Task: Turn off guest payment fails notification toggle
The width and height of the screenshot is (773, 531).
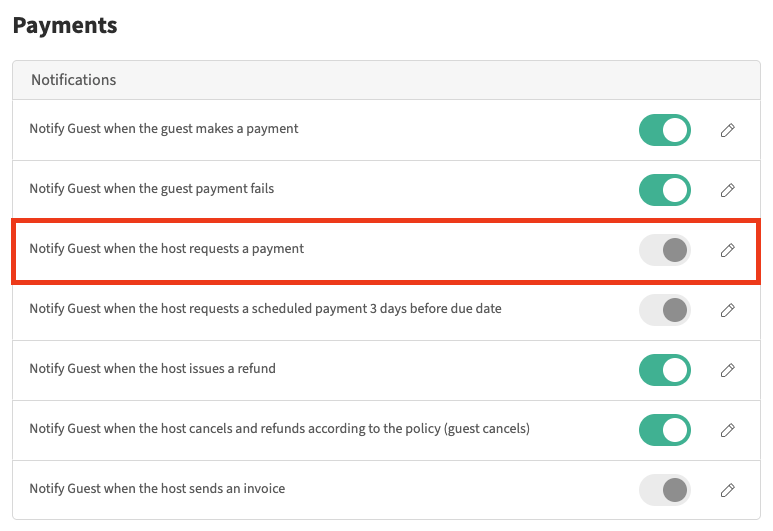Action: click(x=665, y=190)
